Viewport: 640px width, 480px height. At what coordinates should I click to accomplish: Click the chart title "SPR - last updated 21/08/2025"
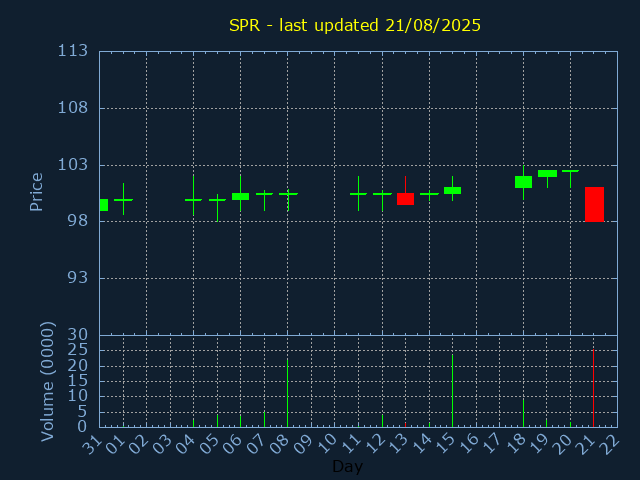(355, 25)
